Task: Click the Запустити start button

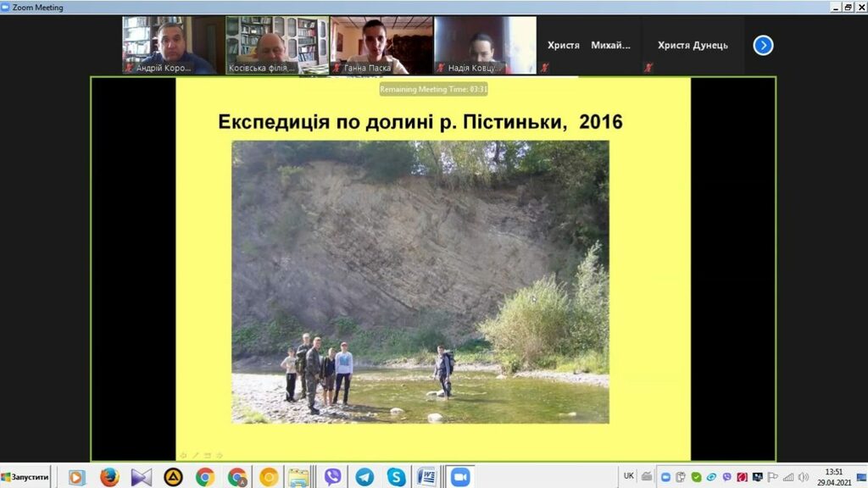Action: click(25, 477)
